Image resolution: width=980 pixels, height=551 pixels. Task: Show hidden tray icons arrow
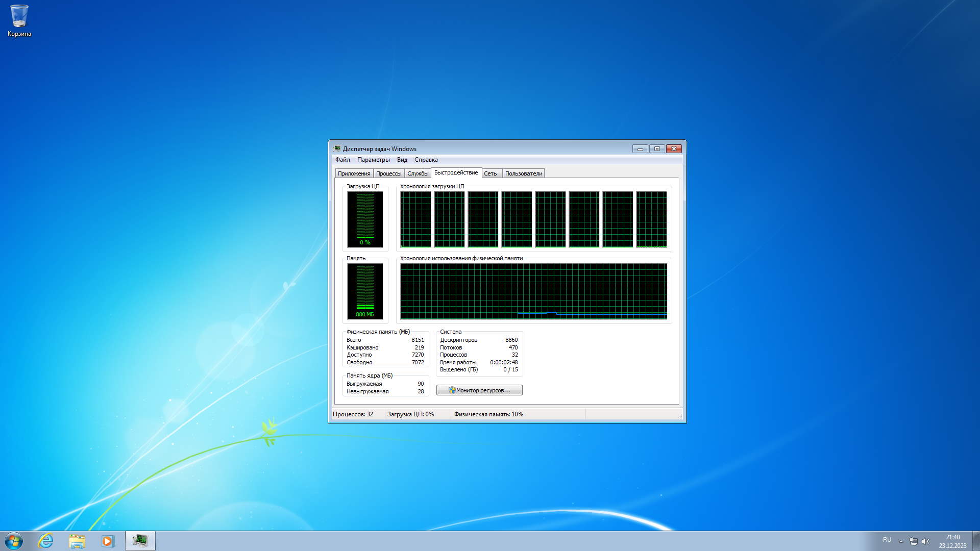[x=901, y=541]
